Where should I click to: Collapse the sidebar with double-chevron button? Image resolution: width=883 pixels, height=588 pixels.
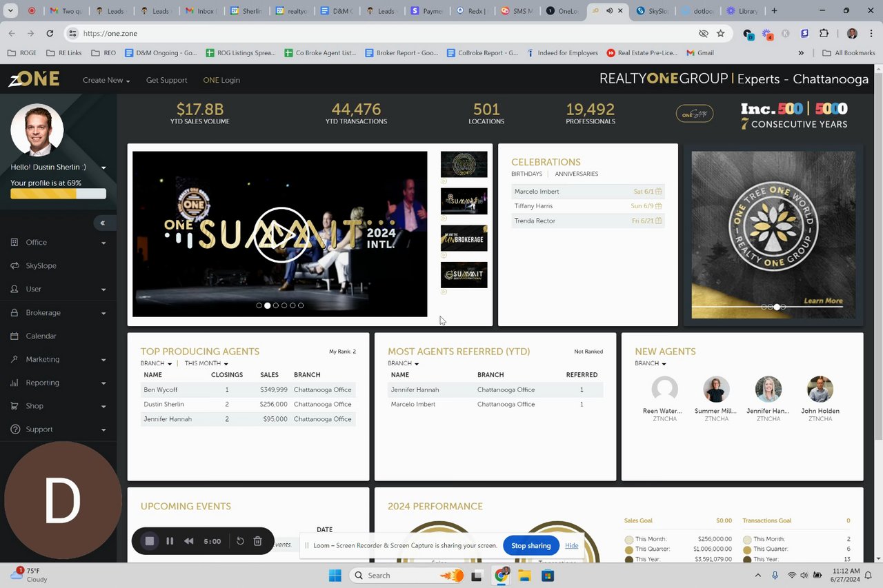(x=103, y=223)
